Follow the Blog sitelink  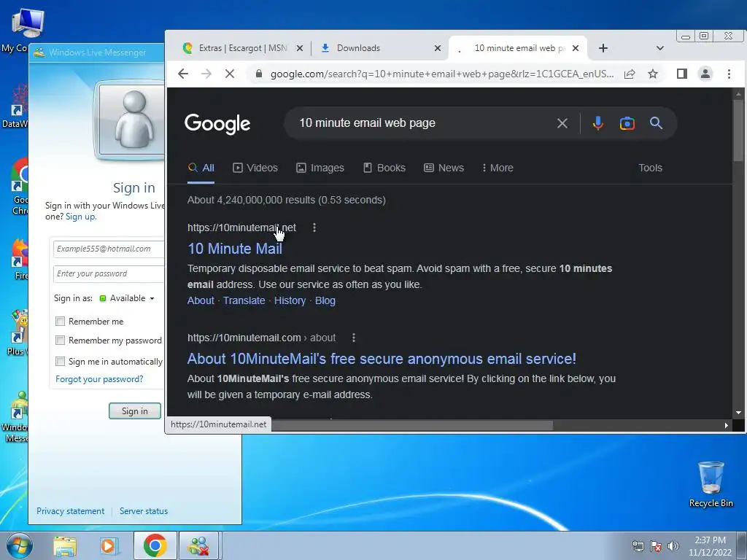pos(325,301)
